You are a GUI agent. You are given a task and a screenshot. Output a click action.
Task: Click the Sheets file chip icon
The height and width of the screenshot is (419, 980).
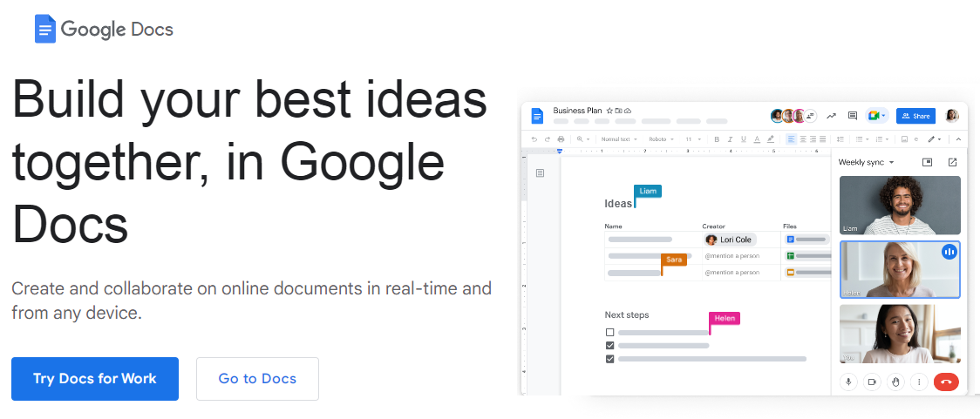790,256
